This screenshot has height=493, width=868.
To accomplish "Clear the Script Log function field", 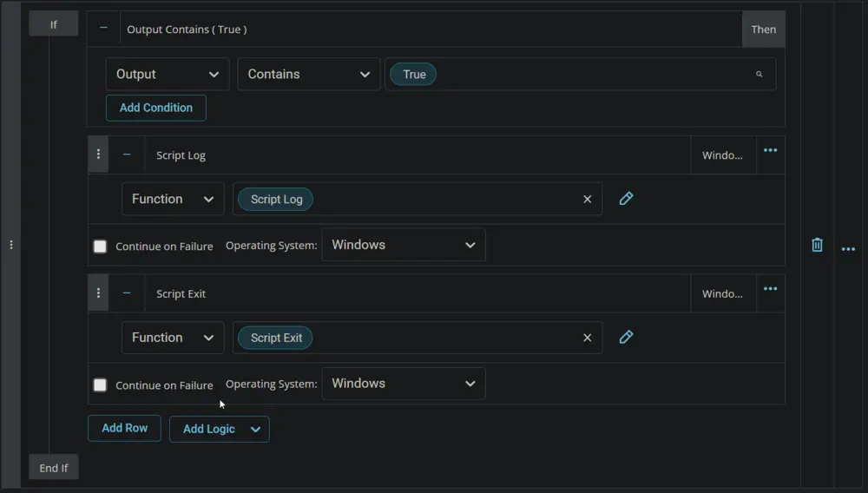I will [x=588, y=199].
